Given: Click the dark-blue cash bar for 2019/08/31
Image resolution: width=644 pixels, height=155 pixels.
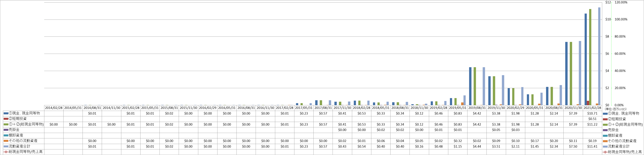Looking at the screenshot, I should click(470, 86).
